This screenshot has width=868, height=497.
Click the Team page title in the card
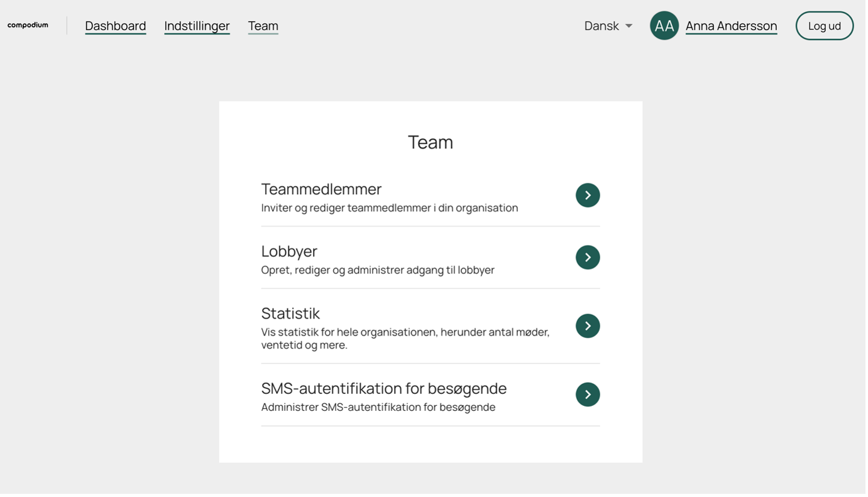pyautogui.click(x=431, y=143)
